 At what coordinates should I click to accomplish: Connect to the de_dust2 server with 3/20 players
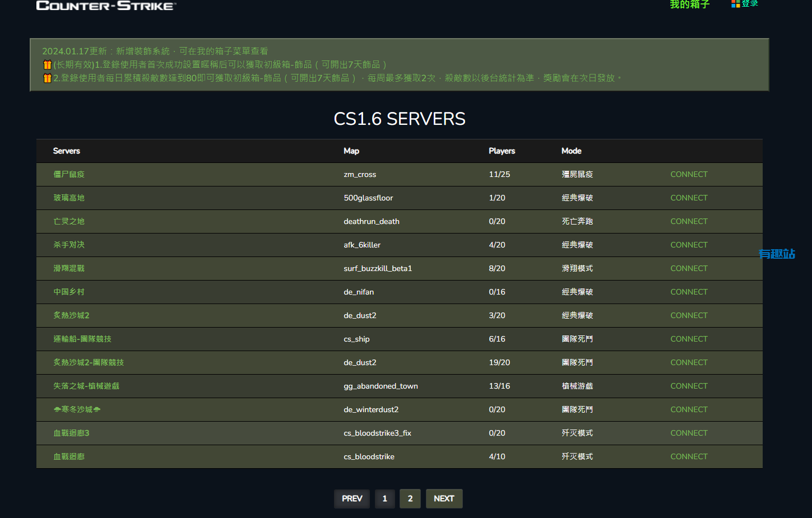point(689,315)
